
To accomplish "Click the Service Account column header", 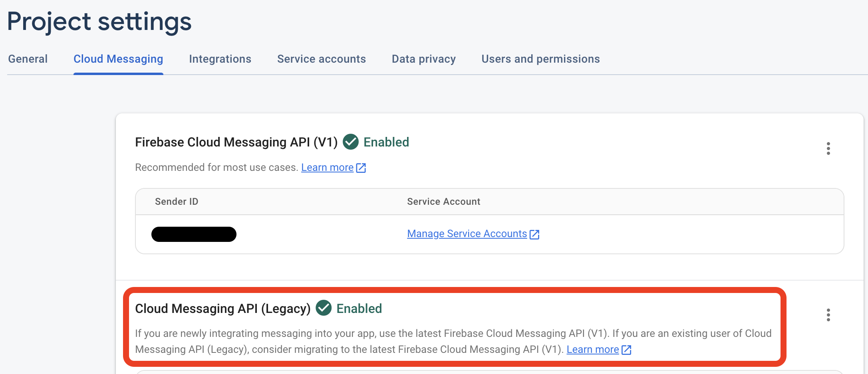I will (443, 202).
